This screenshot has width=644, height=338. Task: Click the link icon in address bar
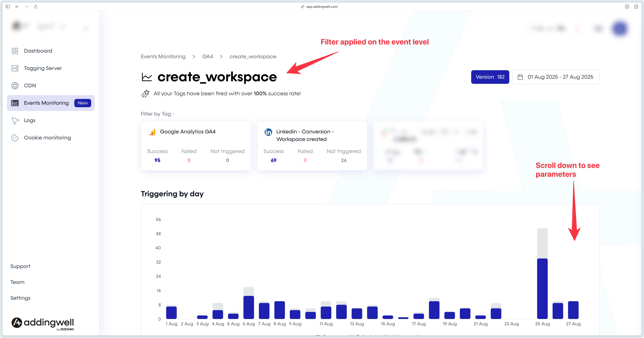[303, 7]
